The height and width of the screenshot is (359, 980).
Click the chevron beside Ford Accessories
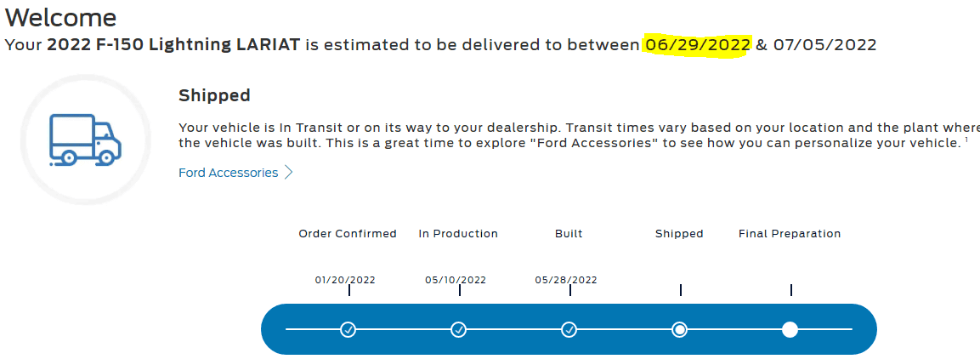point(288,173)
